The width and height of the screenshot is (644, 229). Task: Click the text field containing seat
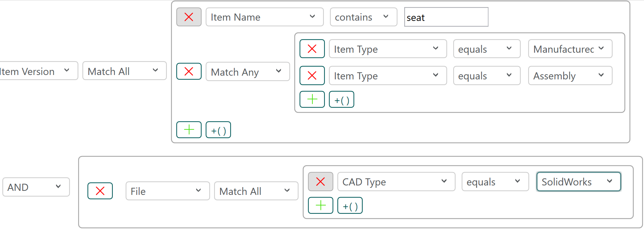pos(446,17)
